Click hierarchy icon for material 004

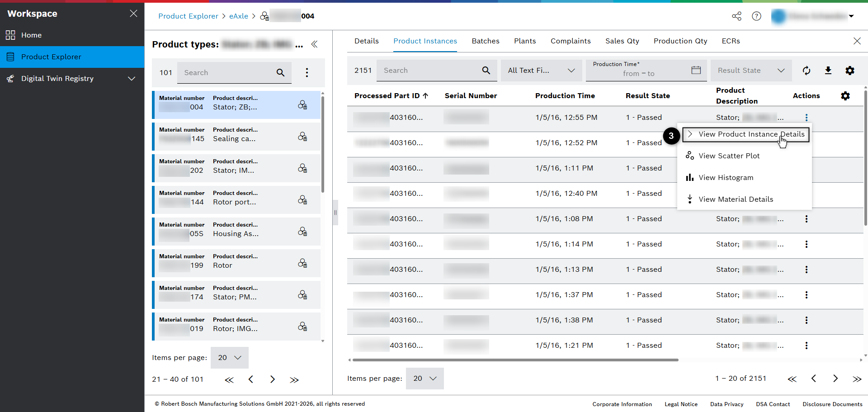tap(302, 105)
